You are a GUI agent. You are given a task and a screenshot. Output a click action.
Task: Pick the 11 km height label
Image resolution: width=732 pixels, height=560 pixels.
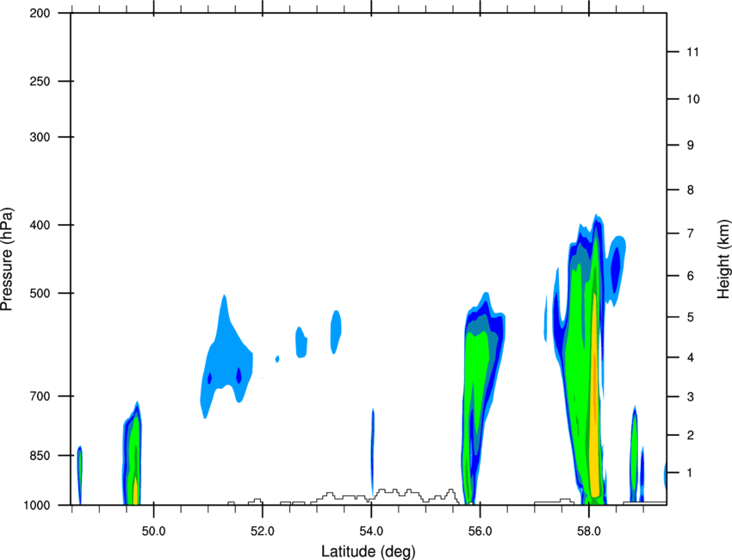pos(692,52)
